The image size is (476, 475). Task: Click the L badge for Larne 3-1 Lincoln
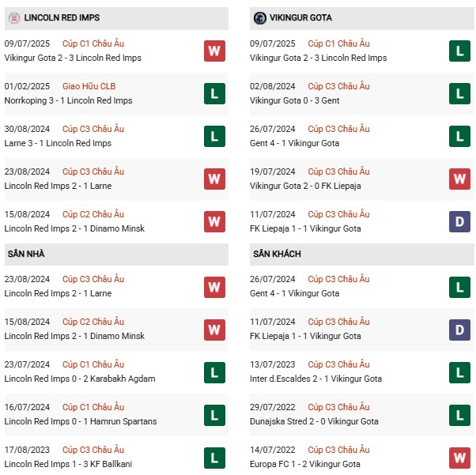[214, 137]
